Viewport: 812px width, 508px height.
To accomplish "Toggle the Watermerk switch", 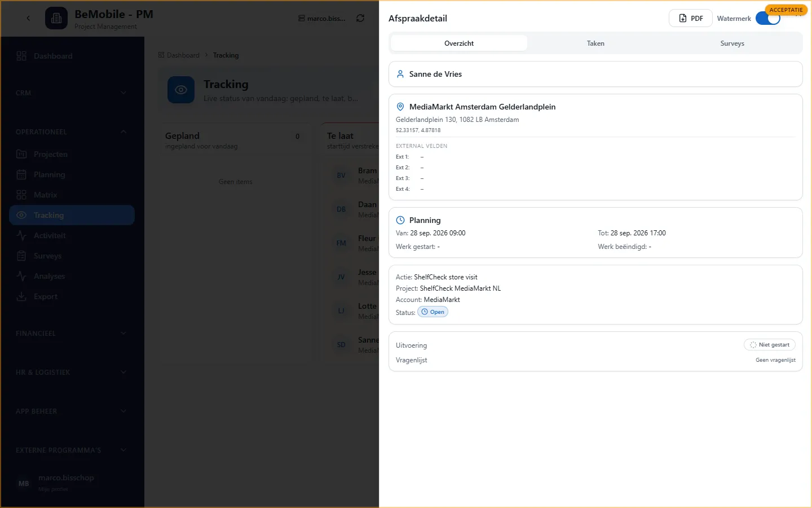I will (767, 19).
